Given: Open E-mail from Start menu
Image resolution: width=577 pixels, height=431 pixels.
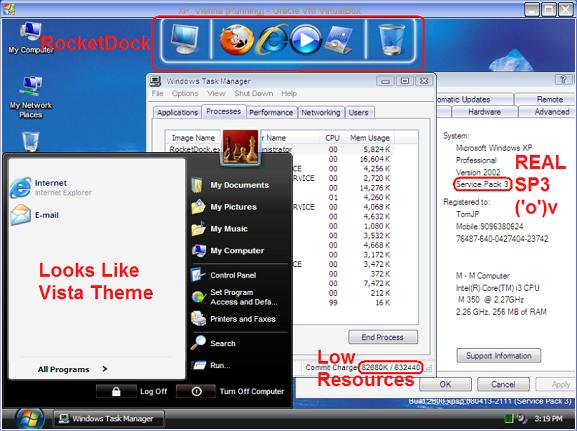Looking at the screenshot, I should tap(35, 215).
